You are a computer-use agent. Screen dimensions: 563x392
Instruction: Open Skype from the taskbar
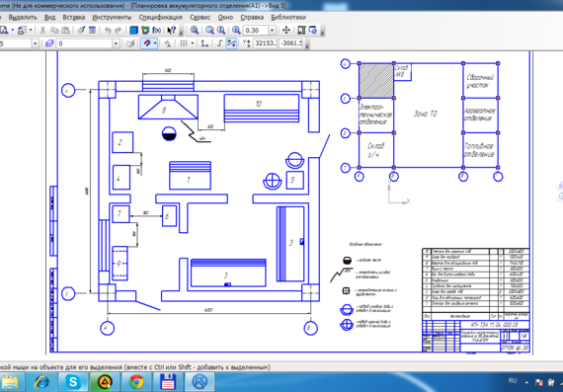[73, 382]
